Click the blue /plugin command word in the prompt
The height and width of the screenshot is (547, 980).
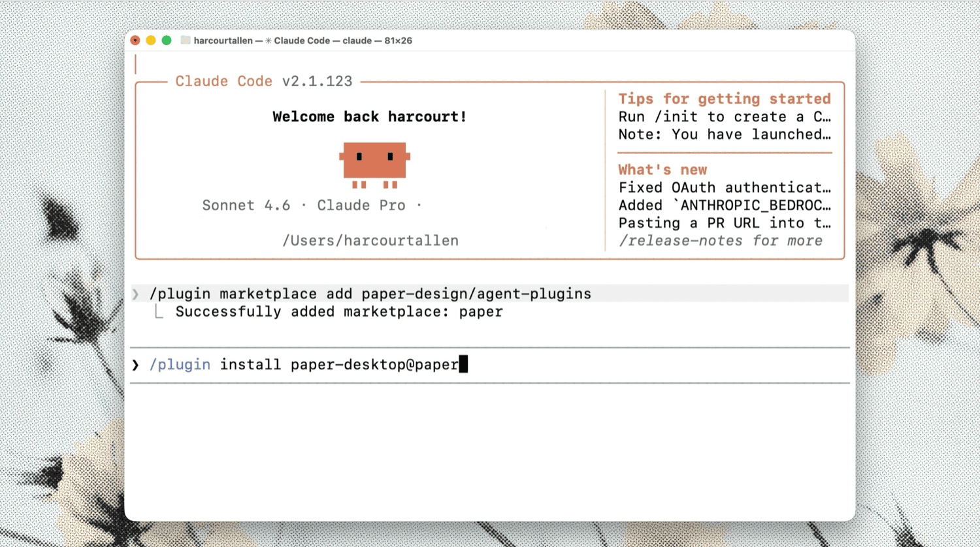180,365
